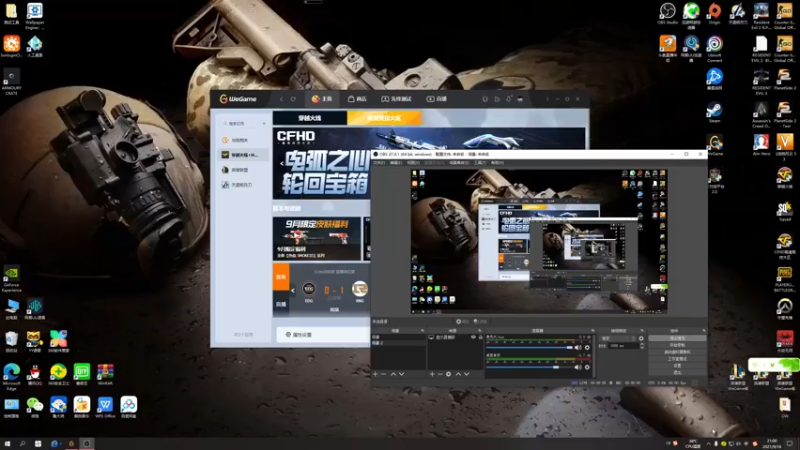Screen dimensions: 800x450
Task: Click Studio Mode in OBS controls
Action: point(677,359)
